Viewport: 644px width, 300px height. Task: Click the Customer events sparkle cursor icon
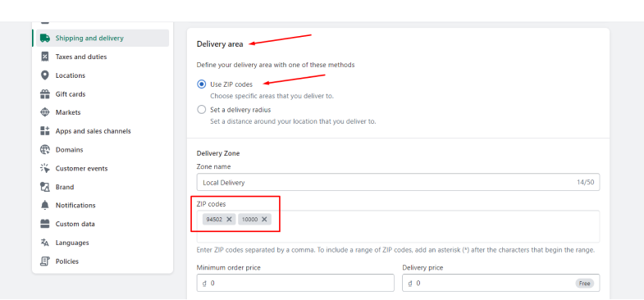45,168
